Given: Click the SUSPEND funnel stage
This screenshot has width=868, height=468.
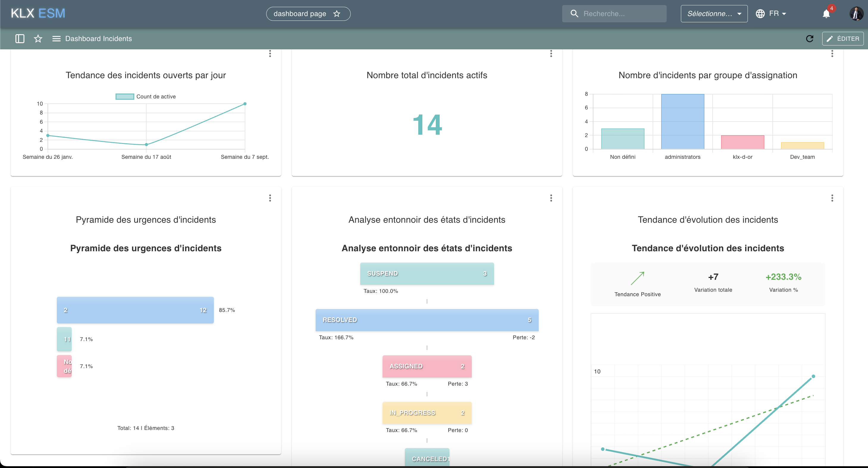Looking at the screenshot, I should (x=427, y=273).
